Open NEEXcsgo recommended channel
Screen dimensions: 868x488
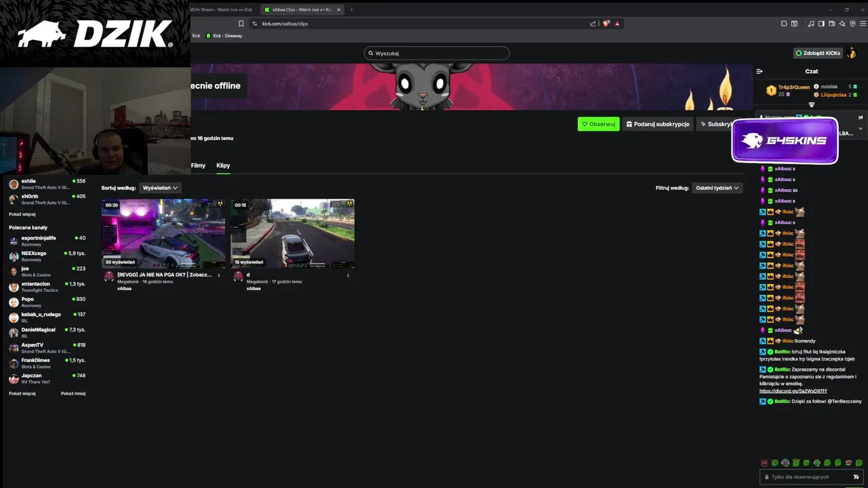pos(47,256)
